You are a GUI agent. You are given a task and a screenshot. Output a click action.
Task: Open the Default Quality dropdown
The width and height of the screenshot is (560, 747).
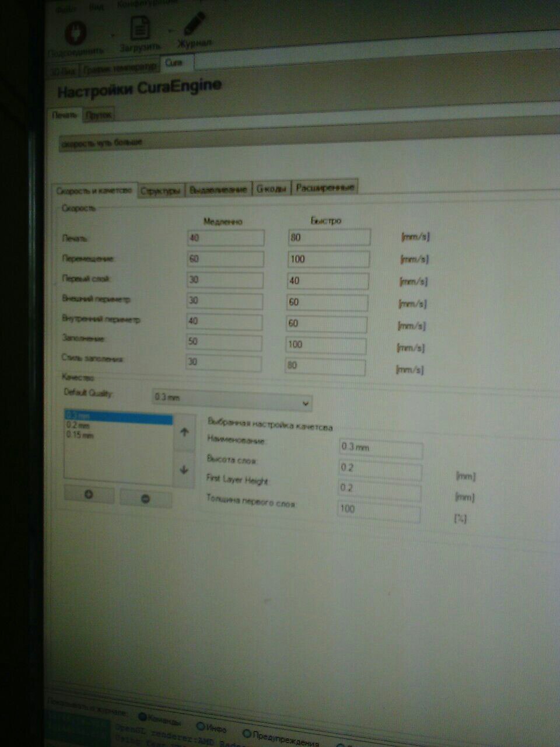[x=232, y=399]
